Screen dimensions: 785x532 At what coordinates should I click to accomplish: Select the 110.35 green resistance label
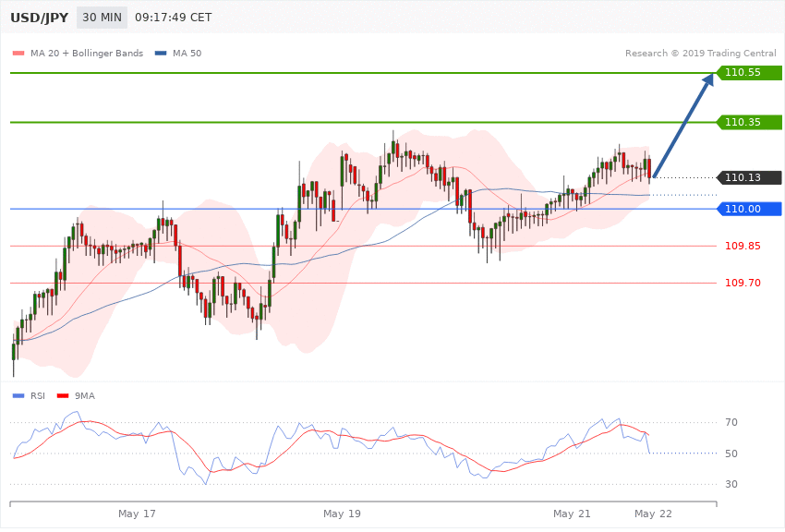click(750, 122)
